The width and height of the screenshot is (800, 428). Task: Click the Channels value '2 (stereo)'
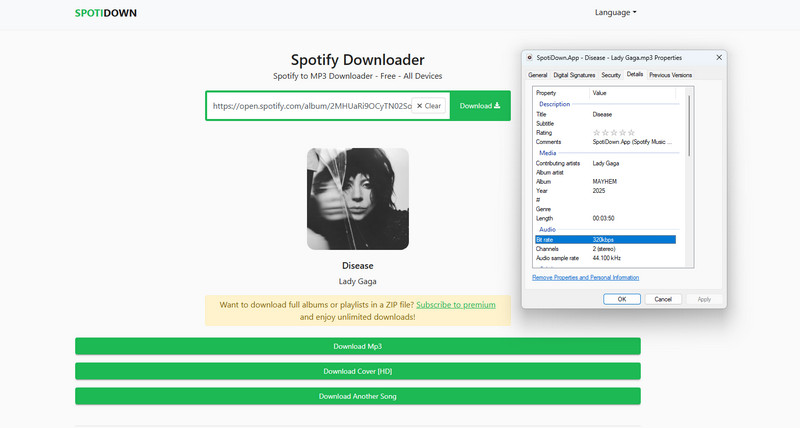(604, 249)
